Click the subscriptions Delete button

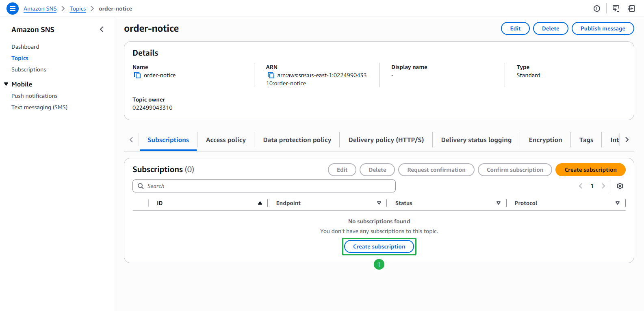(377, 170)
